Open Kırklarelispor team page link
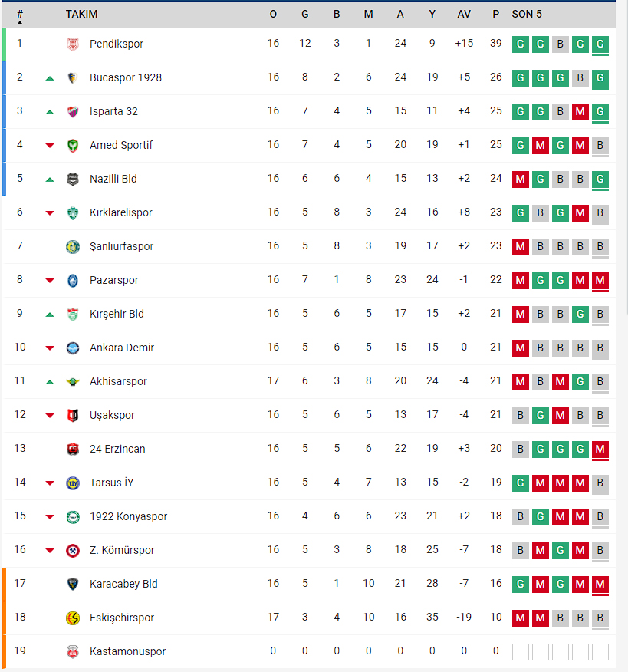Screen dimensions: 628x672 [121, 212]
